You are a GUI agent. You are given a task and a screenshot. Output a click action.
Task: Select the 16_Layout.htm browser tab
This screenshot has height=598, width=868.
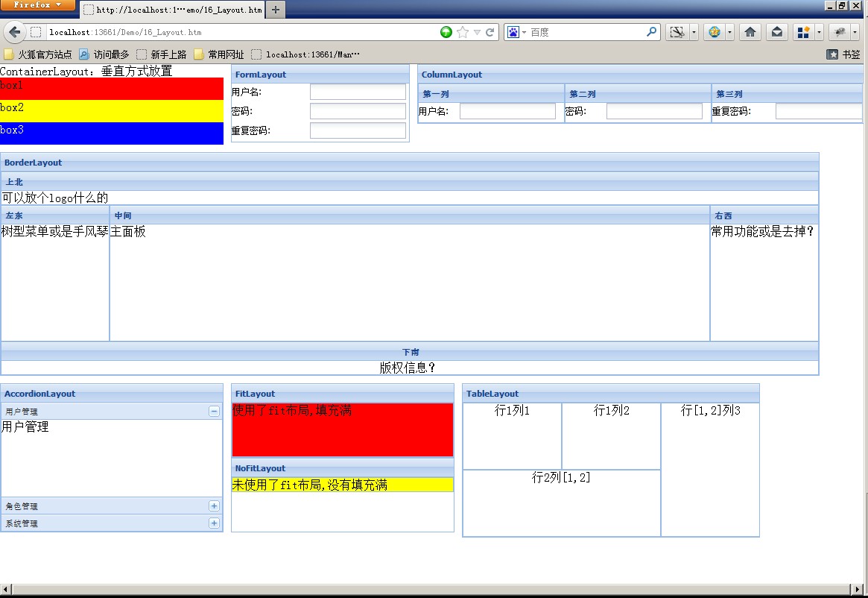tap(173, 10)
